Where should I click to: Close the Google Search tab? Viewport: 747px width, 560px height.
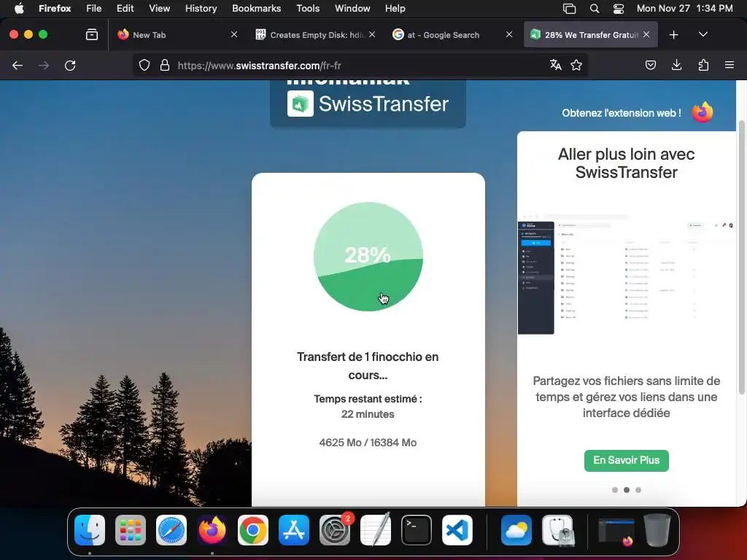pos(509,34)
